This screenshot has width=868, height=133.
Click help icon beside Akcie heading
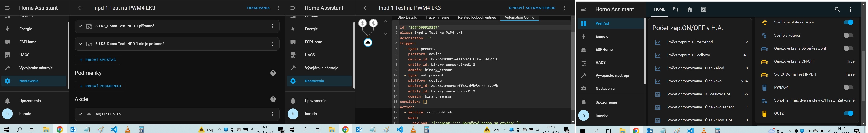point(273,99)
